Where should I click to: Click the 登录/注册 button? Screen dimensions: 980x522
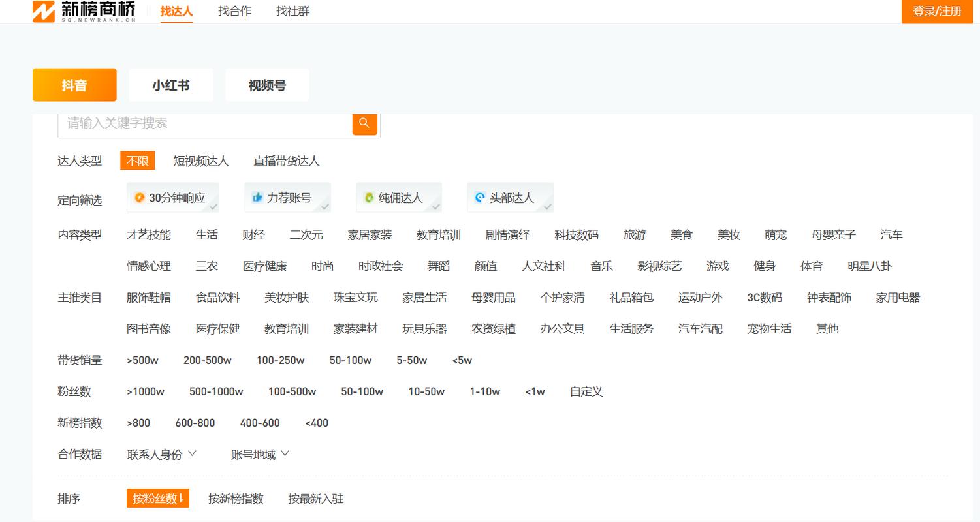937,11
